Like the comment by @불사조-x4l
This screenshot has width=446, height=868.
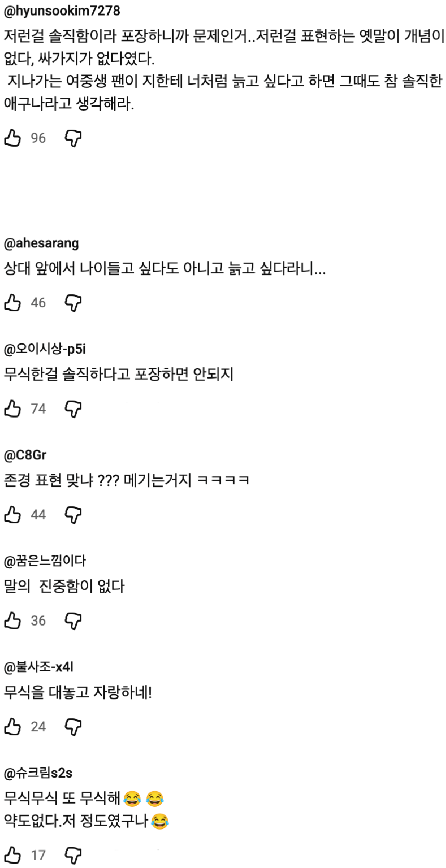12,727
